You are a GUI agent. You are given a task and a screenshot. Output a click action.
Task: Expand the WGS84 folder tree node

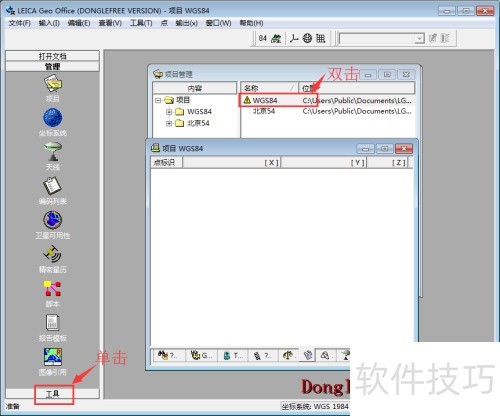pos(169,112)
